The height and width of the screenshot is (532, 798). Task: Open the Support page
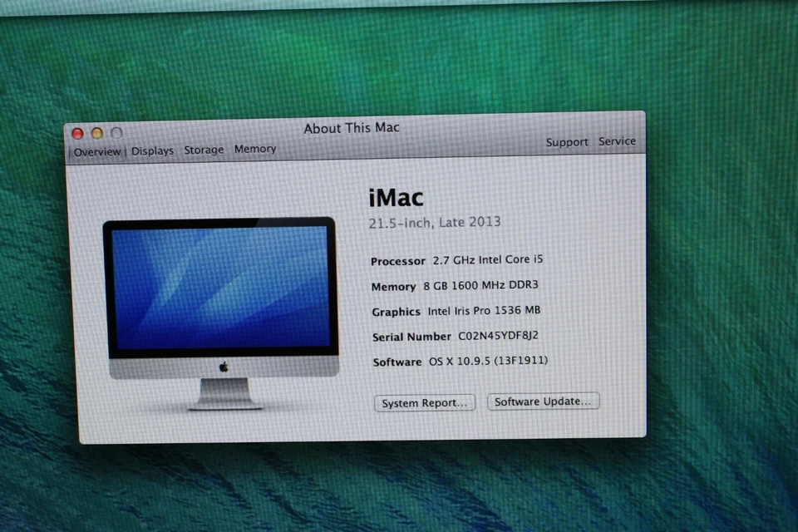(567, 142)
